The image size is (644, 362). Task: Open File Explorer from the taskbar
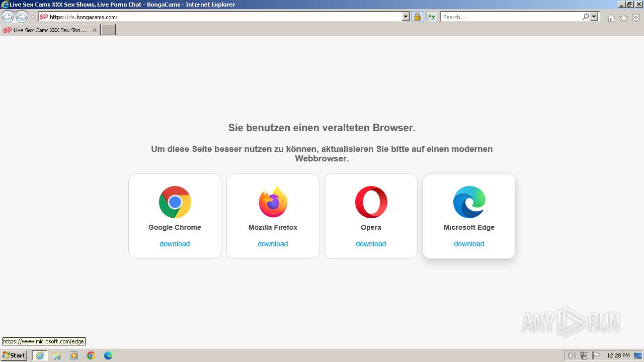coord(57,355)
